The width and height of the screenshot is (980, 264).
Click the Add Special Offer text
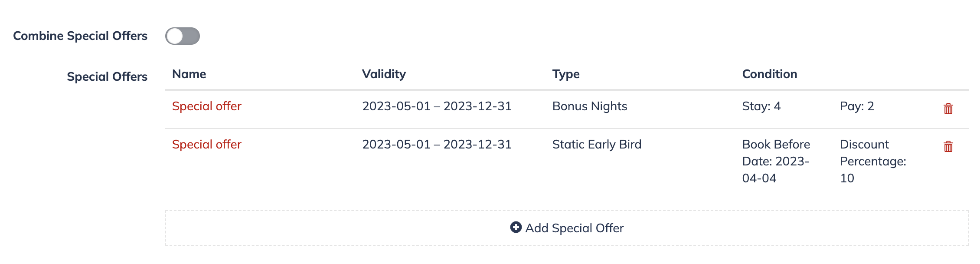coord(575,228)
